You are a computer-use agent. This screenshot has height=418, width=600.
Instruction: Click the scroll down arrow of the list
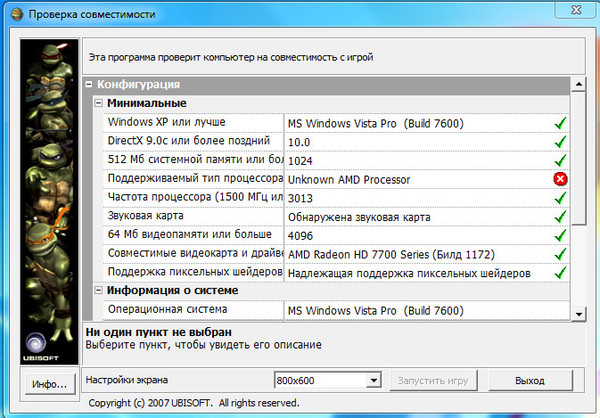pos(579,314)
